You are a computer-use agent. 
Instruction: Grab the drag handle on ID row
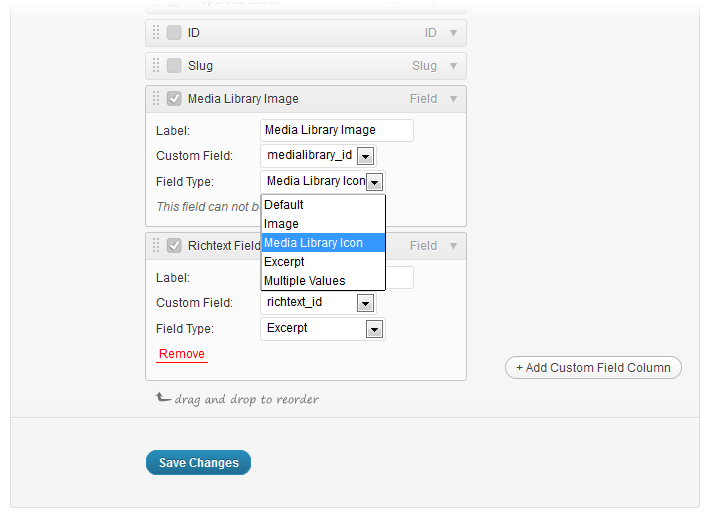(156, 33)
